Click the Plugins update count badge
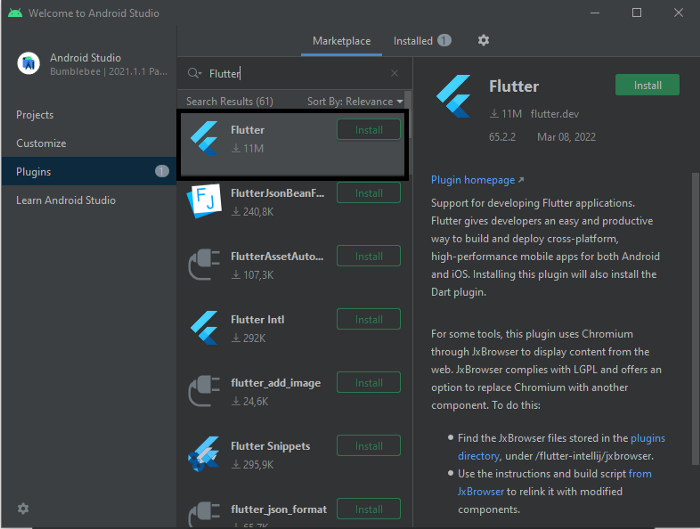700x529 pixels. (162, 171)
